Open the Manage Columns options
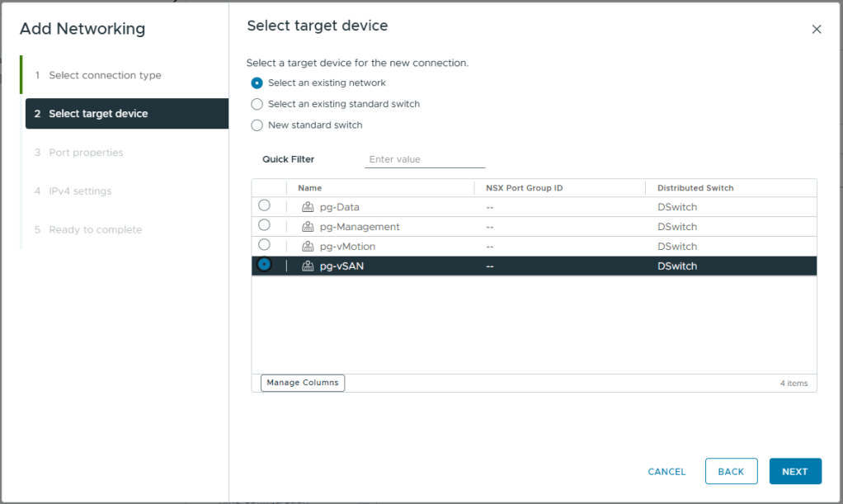This screenshot has height=504, width=843. tap(303, 383)
